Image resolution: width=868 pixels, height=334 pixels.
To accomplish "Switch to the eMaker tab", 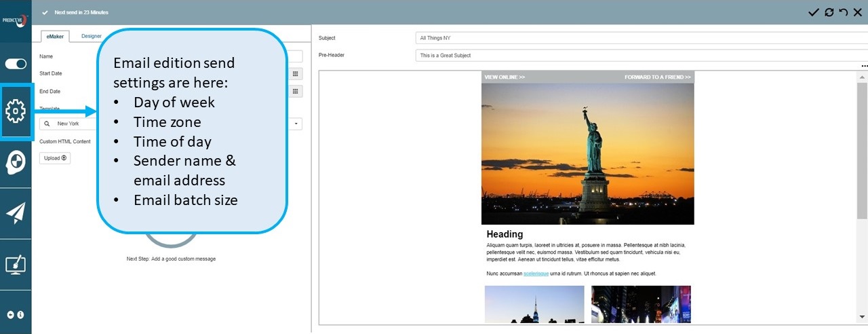I will pos(55,37).
